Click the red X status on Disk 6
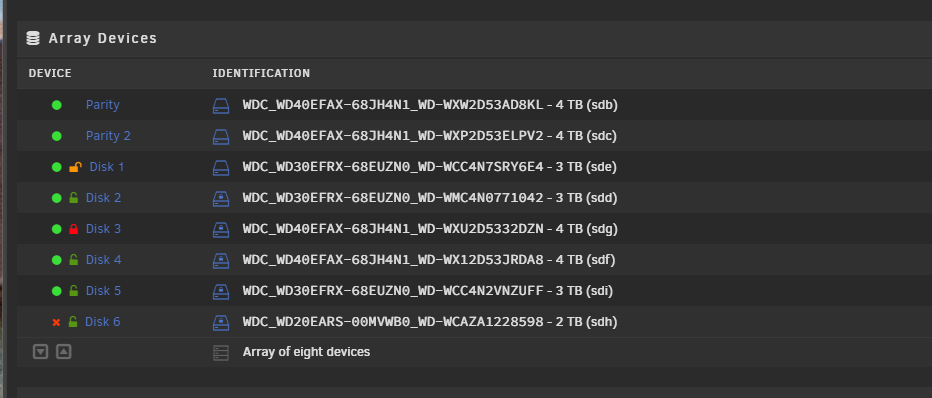This screenshot has width=932, height=398. tap(56, 322)
